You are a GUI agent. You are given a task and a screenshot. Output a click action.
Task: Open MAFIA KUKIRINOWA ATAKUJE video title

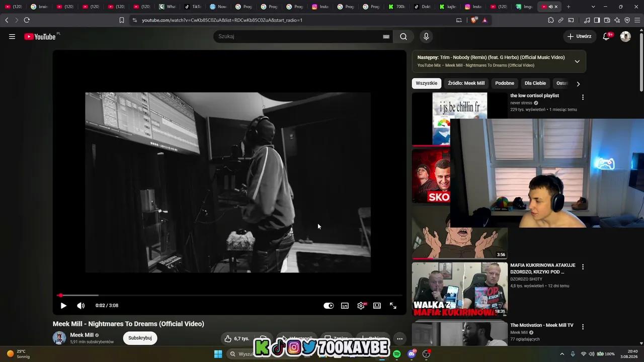pos(543,268)
